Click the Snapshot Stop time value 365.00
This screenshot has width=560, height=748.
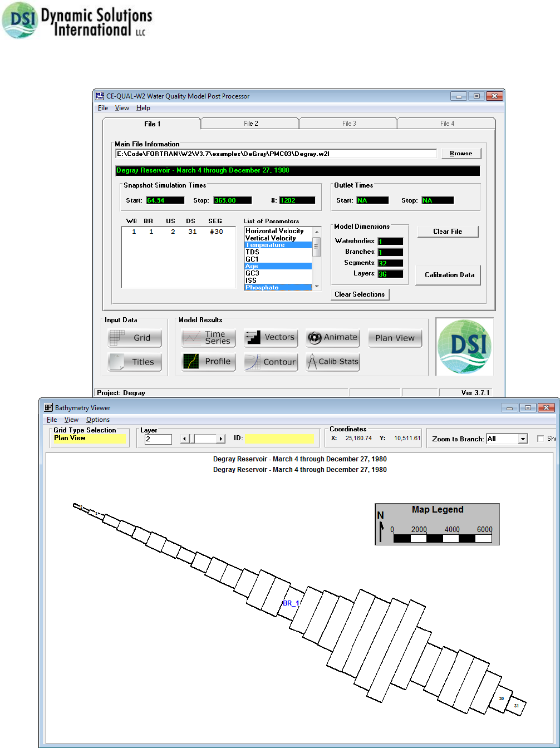[x=233, y=200]
